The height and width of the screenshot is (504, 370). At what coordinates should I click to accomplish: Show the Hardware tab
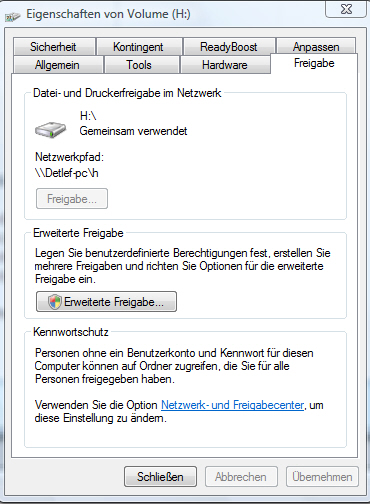(x=225, y=64)
